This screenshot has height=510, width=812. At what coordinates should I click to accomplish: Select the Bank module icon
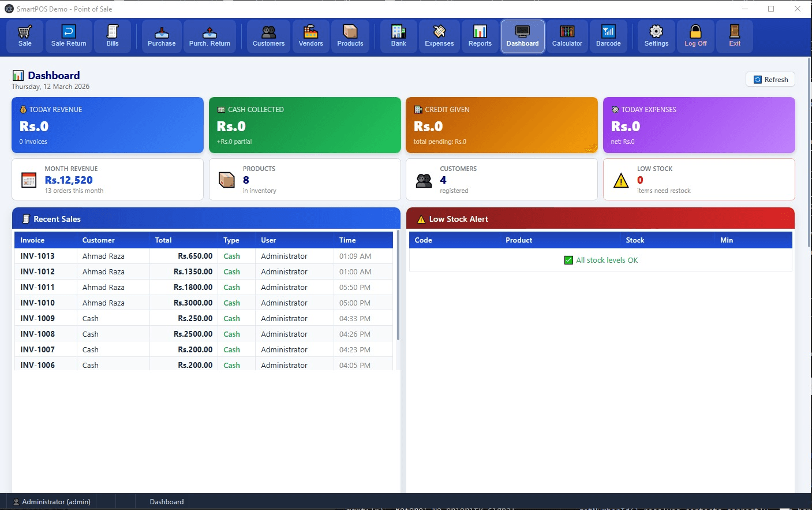pyautogui.click(x=398, y=36)
